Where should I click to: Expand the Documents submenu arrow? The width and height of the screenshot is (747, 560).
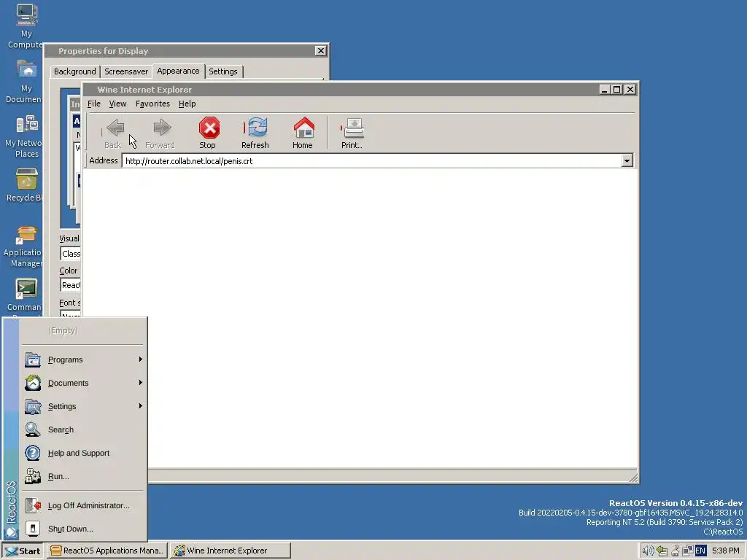coord(141,382)
